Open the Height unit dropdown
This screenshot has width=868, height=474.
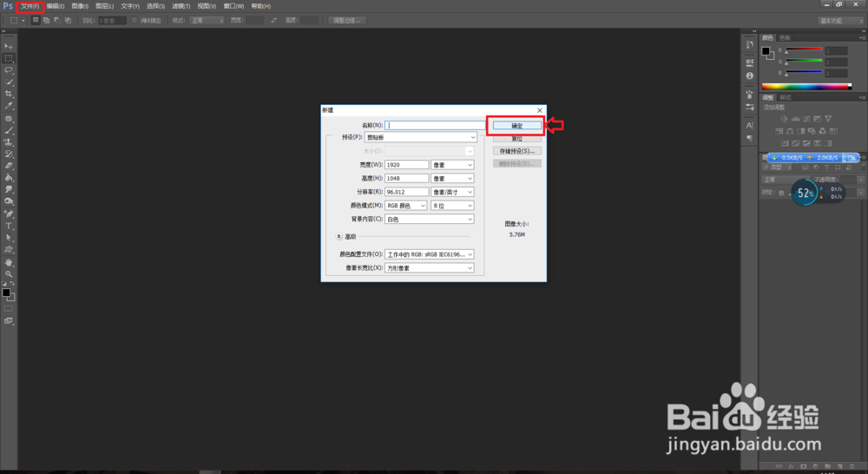click(x=452, y=178)
